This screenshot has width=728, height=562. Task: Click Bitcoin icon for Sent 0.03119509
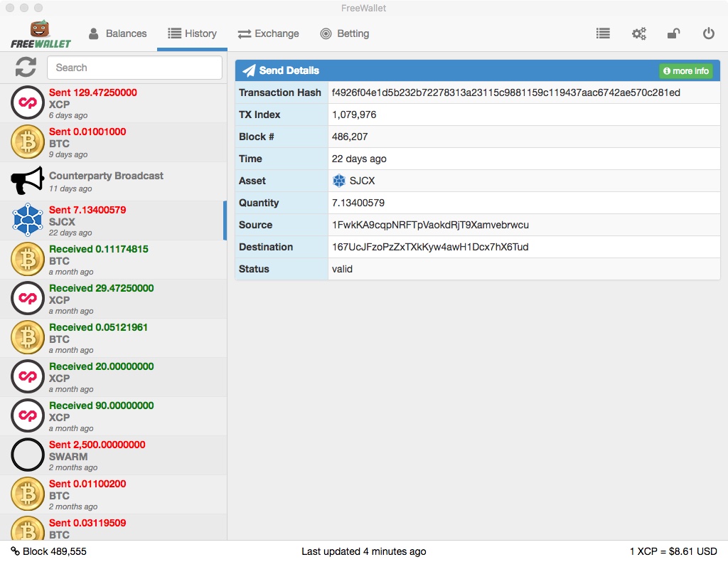pyautogui.click(x=28, y=529)
